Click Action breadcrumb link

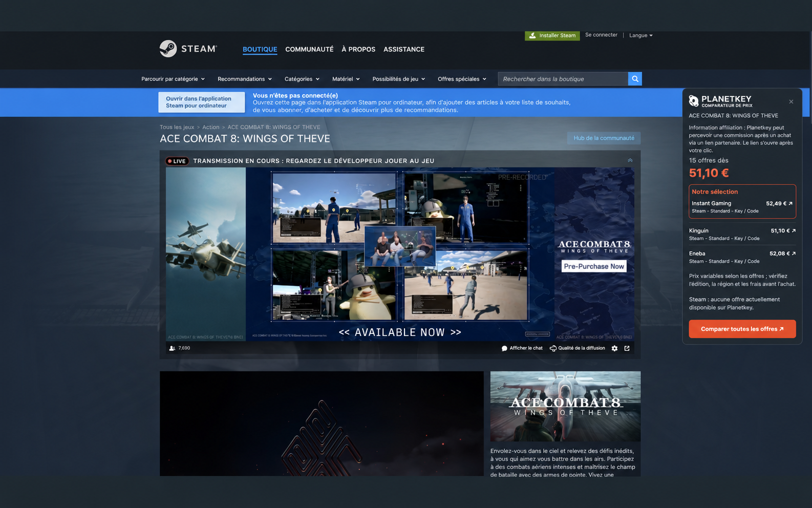coord(210,127)
